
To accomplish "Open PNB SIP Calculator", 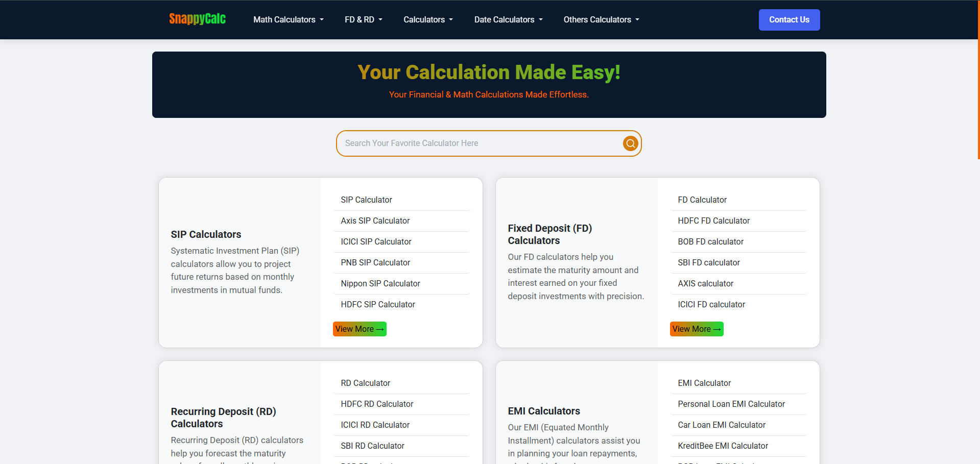I will pyautogui.click(x=401, y=262).
